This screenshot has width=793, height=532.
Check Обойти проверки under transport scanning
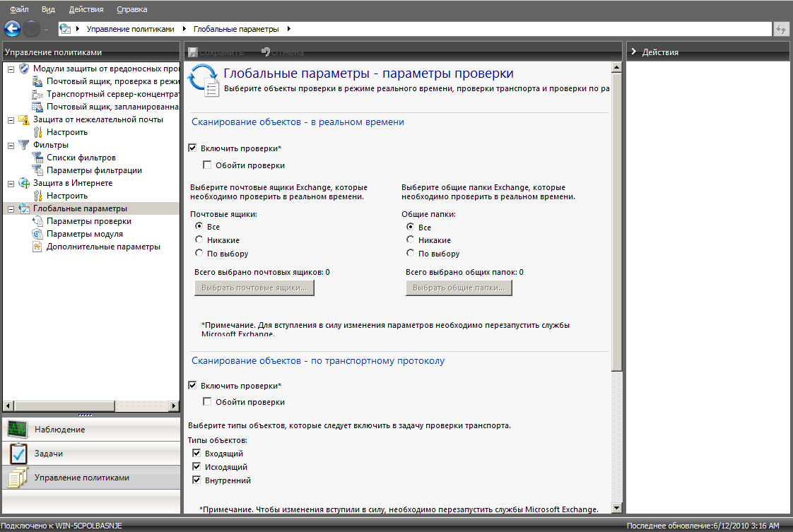[x=207, y=401]
